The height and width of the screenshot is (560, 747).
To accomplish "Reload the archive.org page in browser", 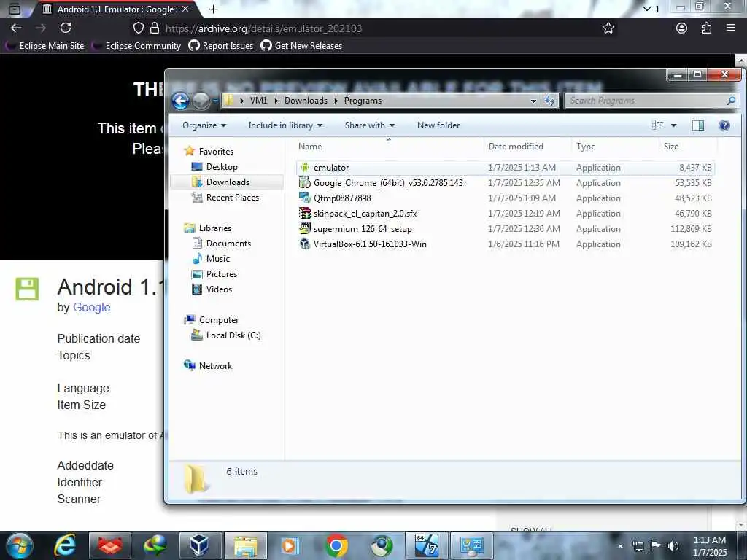I will (x=66, y=28).
